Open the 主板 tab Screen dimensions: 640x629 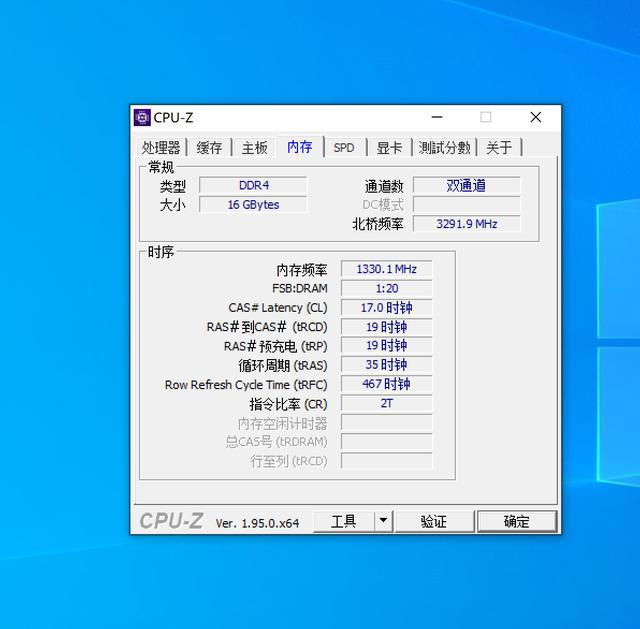[255, 147]
